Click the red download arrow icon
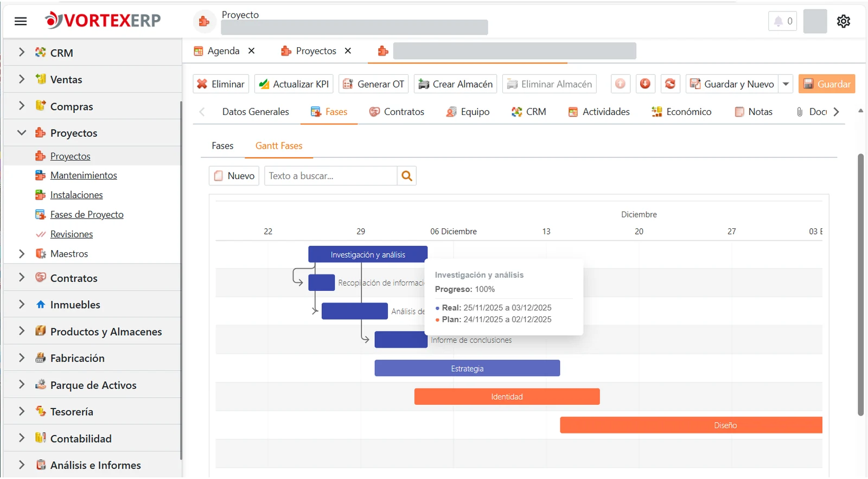868x479 pixels. [645, 84]
